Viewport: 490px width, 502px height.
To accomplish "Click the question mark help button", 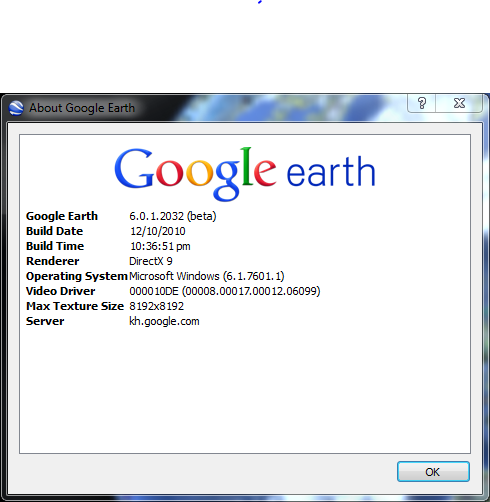I will coord(422,103).
